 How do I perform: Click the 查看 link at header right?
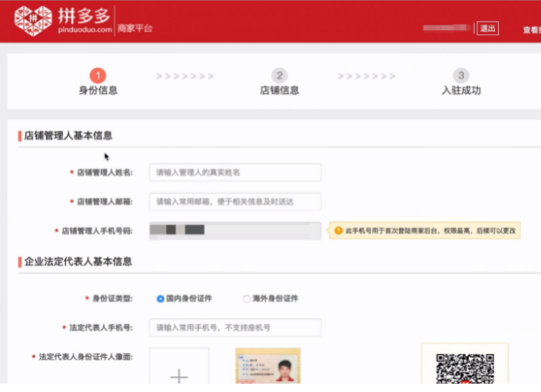pos(532,30)
